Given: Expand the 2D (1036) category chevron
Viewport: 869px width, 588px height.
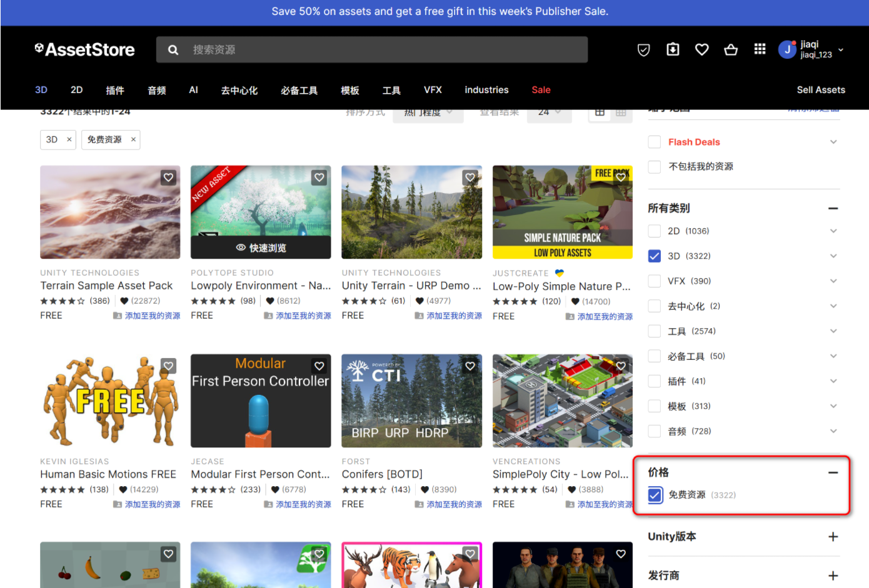Looking at the screenshot, I should [833, 231].
